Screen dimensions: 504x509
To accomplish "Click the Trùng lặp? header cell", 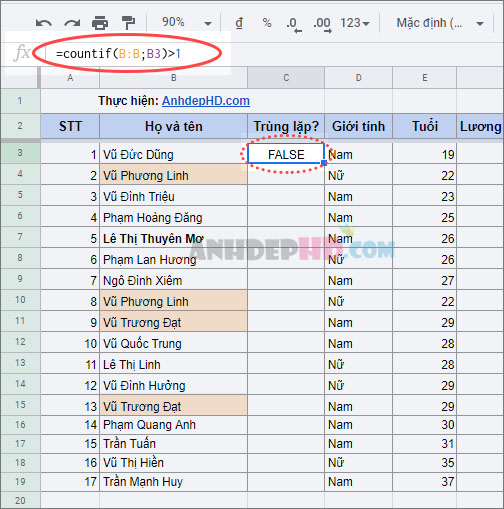I will pos(286,126).
